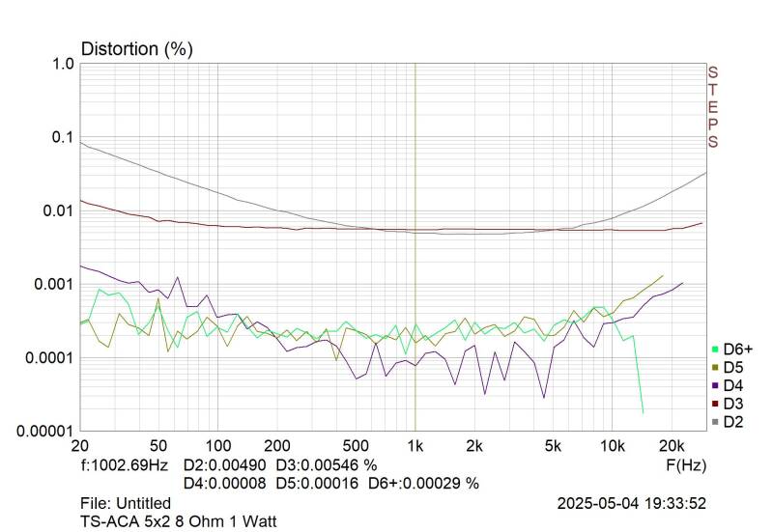Image resolution: width=773 pixels, height=532 pixels.
Task: Click the 100 frequency axis label
Action: (218, 446)
